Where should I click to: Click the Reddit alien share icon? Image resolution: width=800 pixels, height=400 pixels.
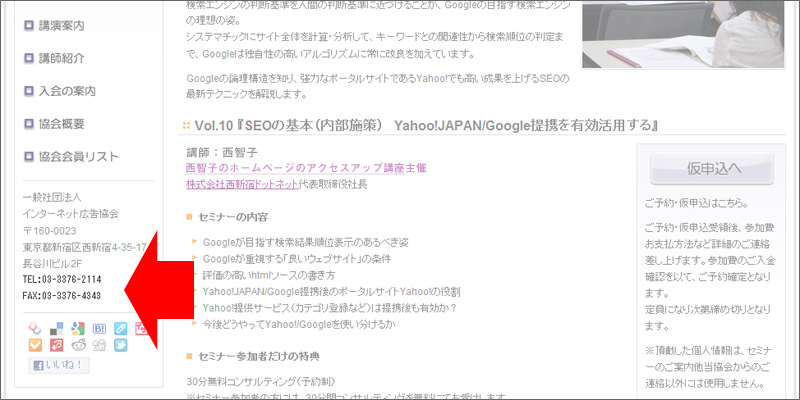coord(78,346)
